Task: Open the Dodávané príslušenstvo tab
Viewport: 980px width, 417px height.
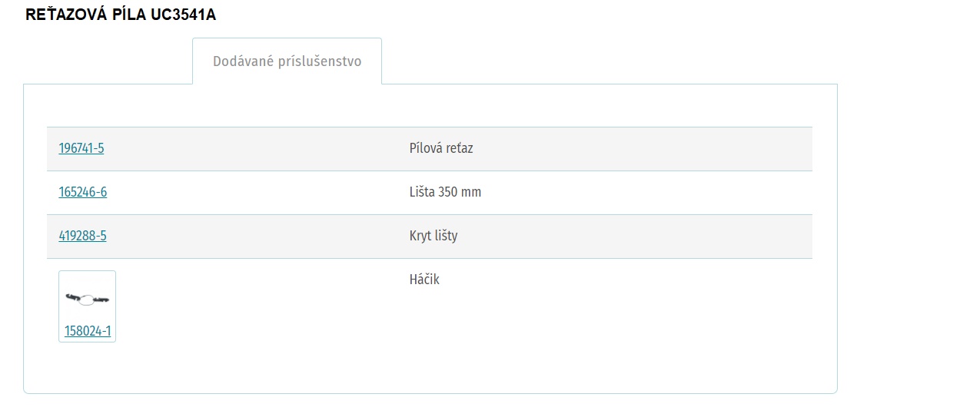Action: coord(287,61)
